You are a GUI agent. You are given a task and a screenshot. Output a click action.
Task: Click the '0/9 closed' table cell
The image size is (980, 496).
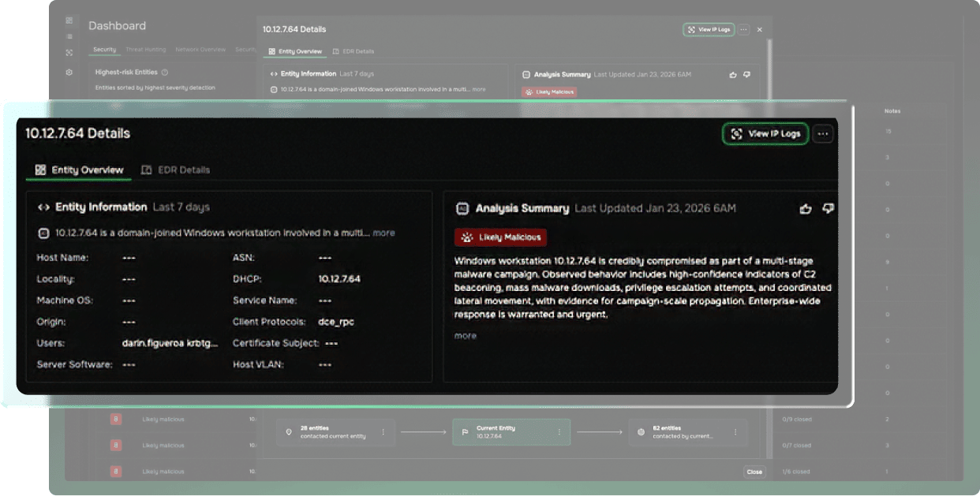pos(795,420)
